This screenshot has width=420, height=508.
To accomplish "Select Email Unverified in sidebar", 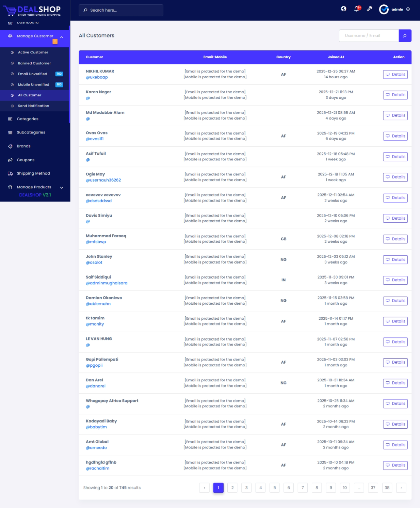I will pyautogui.click(x=32, y=74).
